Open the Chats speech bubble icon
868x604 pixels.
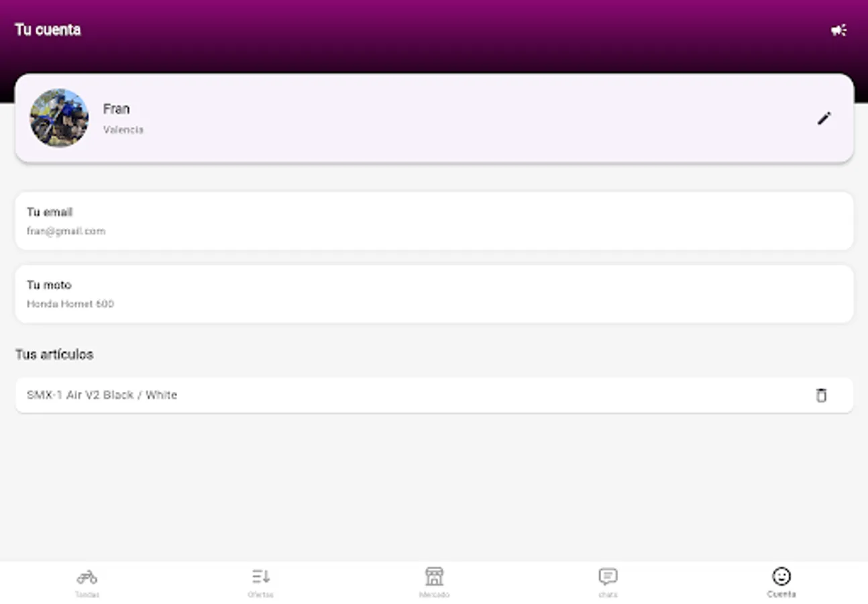coord(607,575)
